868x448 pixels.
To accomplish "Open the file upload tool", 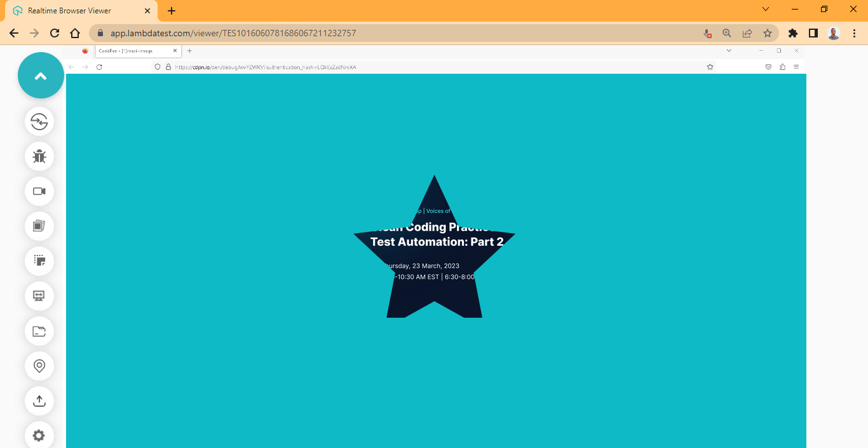I will tap(39, 401).
